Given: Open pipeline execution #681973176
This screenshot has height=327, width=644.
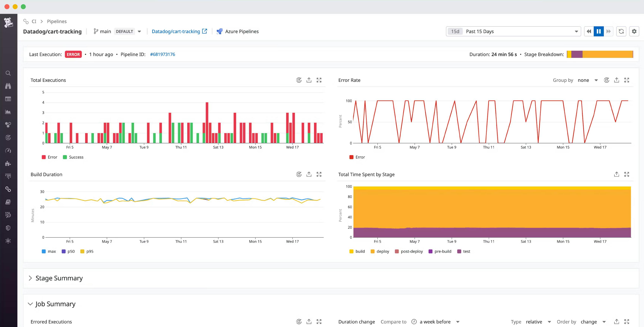Looking at the screenshot, I should coord(162,54).
